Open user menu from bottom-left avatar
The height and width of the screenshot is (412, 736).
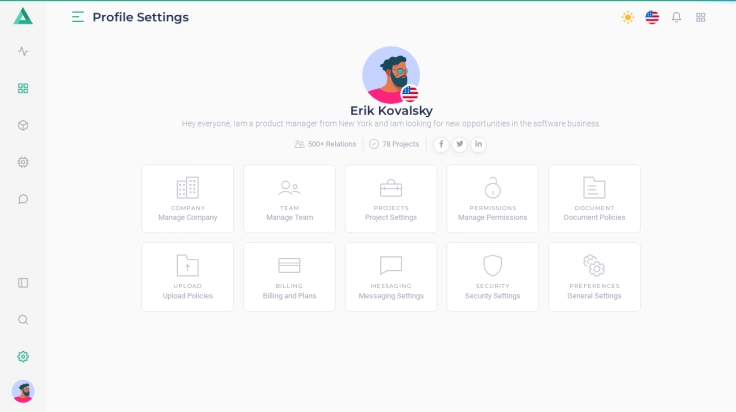coord(23,391)
